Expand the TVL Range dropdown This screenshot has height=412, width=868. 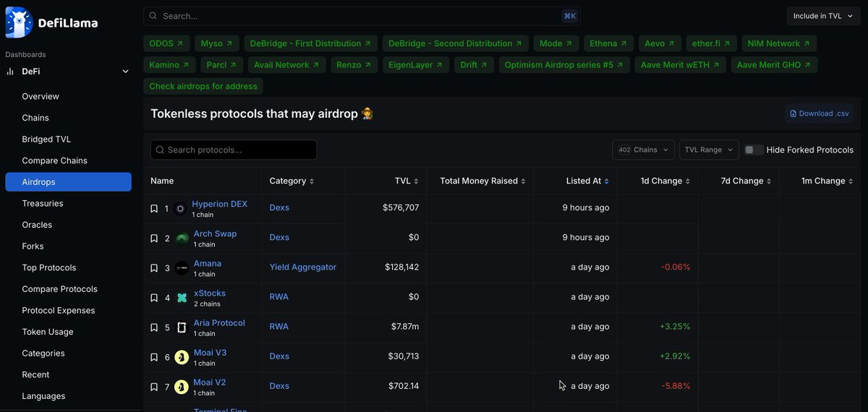[709, 150]
